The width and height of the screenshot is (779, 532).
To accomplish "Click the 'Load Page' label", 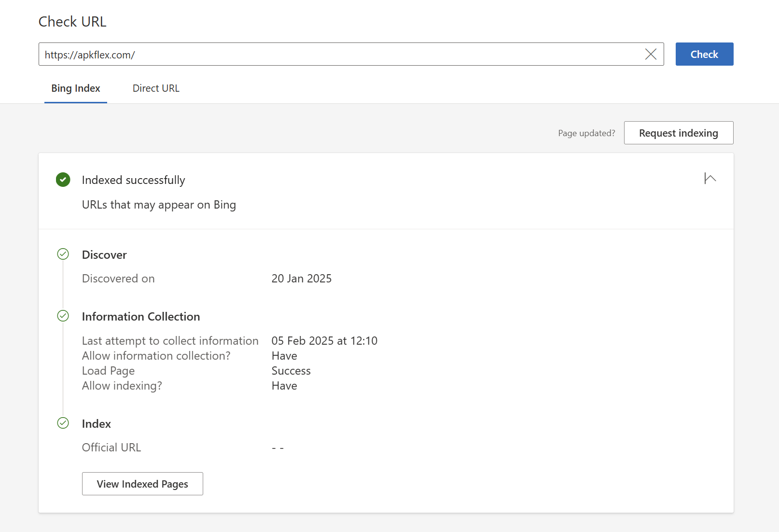I will click(108, 371).
